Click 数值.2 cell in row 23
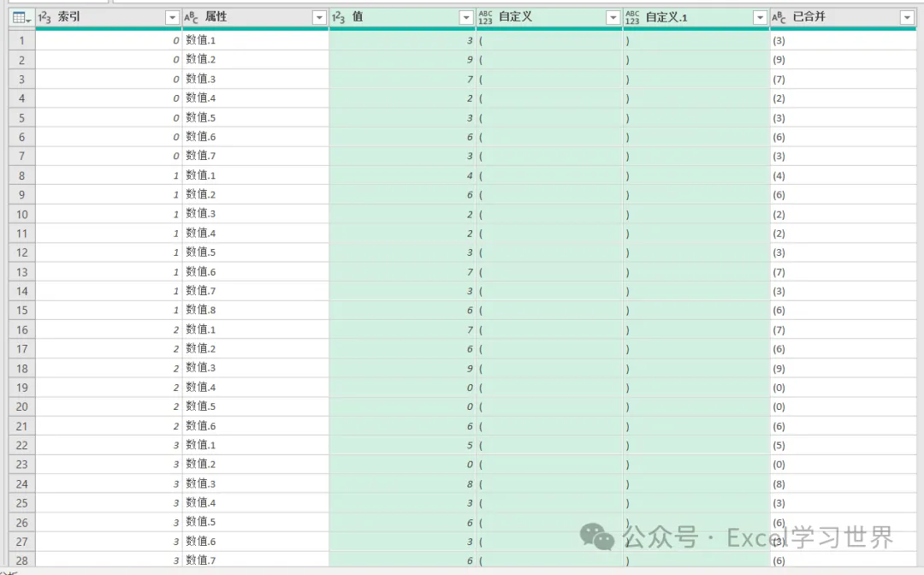The width and height of the screenshot is (924, 575). click(x=255, y=465)
